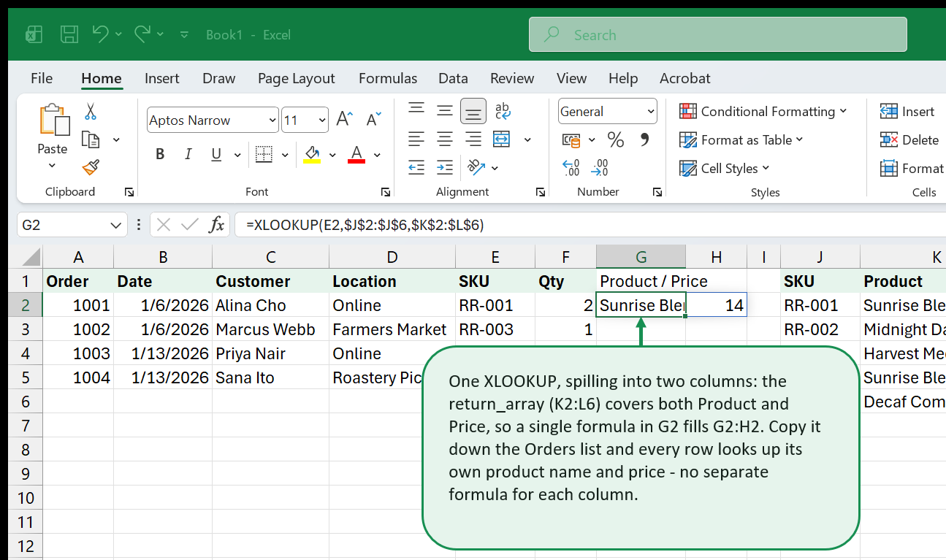946x560 pixels.
Task: Open Format as Table menu
Action: coord(741,139)
